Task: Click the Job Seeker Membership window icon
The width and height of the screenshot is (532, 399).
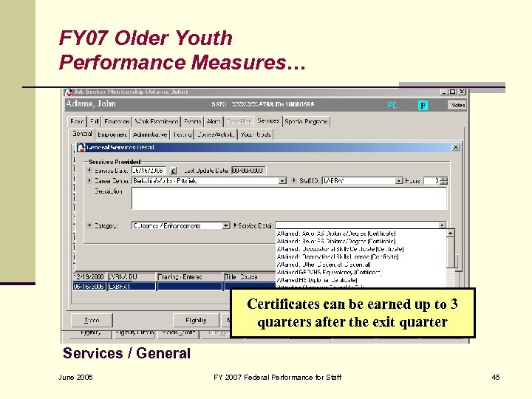Action: (69, 92)
